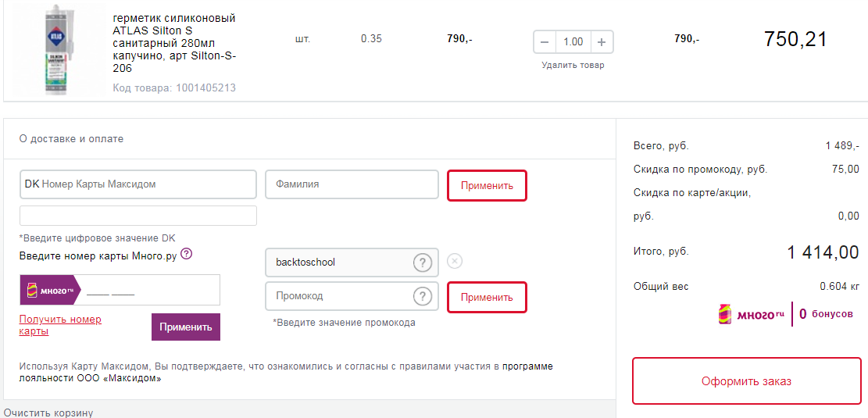Apply the promo code with Применить button
This screenshot has width=868, height=418.
(x=487, y=298)
